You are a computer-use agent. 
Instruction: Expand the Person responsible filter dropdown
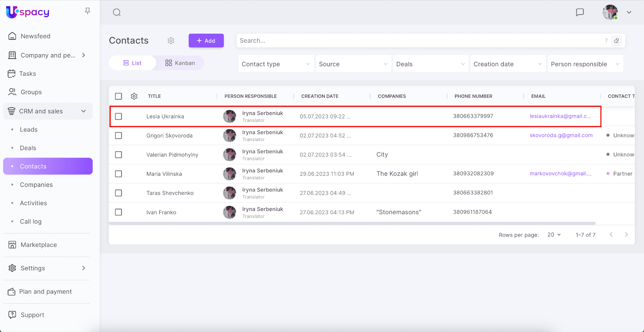point(585,64)
